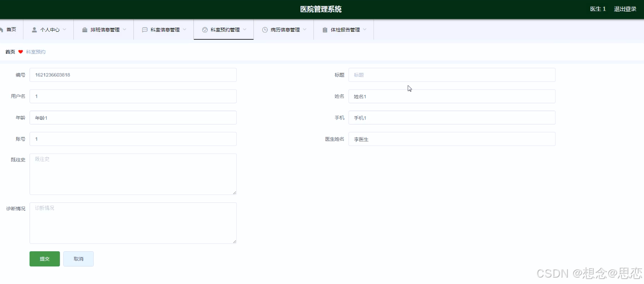The image size is (644, 284).
Task: Click the 医生 1 user label
Action: pos(598,9)
